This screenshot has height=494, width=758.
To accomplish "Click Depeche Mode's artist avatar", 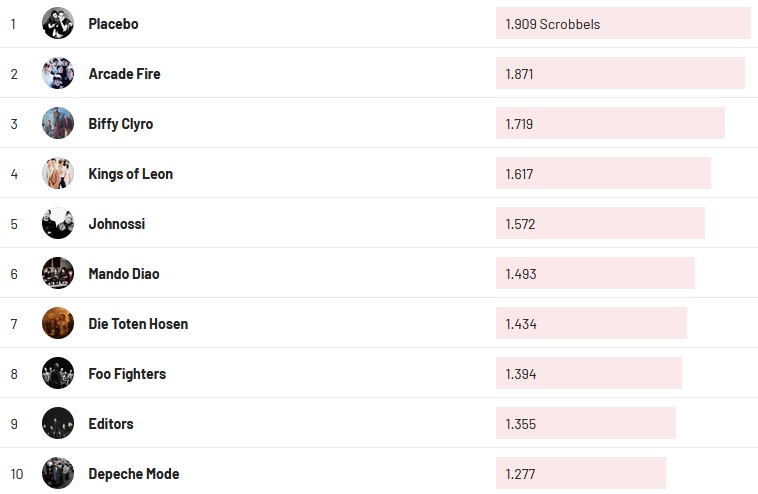I will coord(58,473).
